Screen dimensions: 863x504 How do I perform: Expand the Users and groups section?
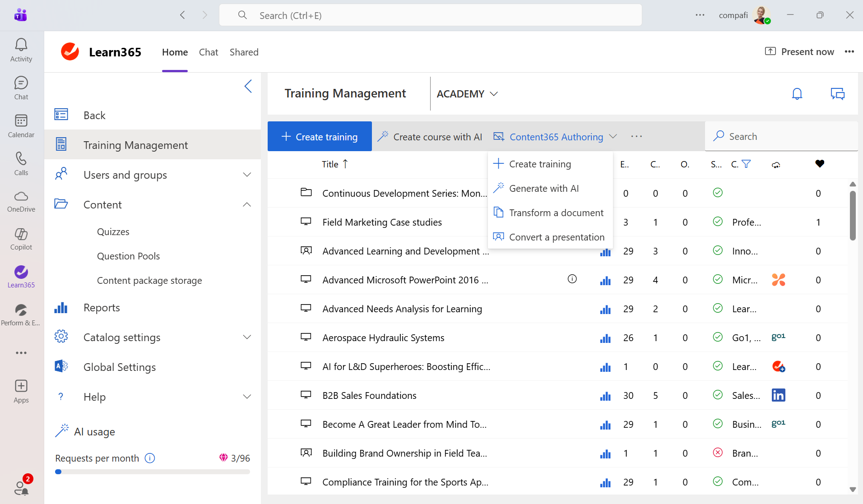tap(247, 175)
